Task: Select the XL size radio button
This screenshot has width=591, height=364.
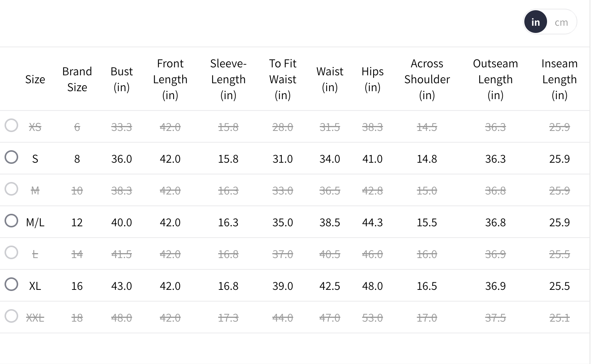Action: click(x=11, y=284)
